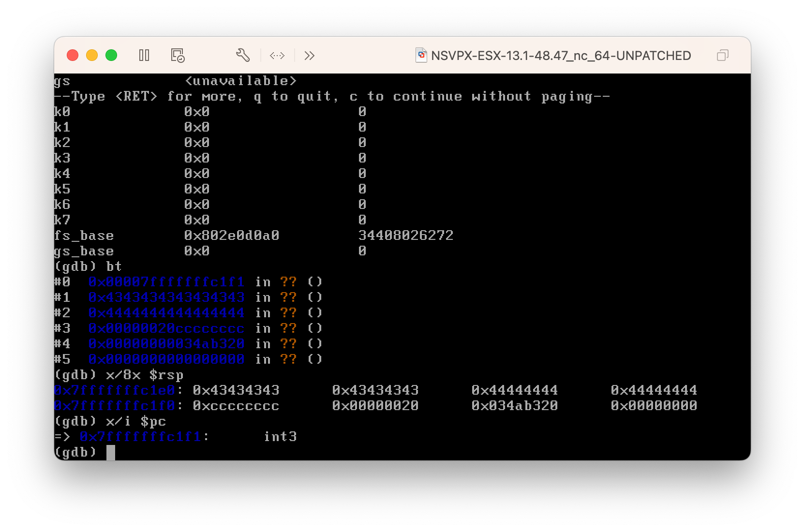Pause the virtual machine
The height and width of the screenshot is (532, 805).
point(144,55)
